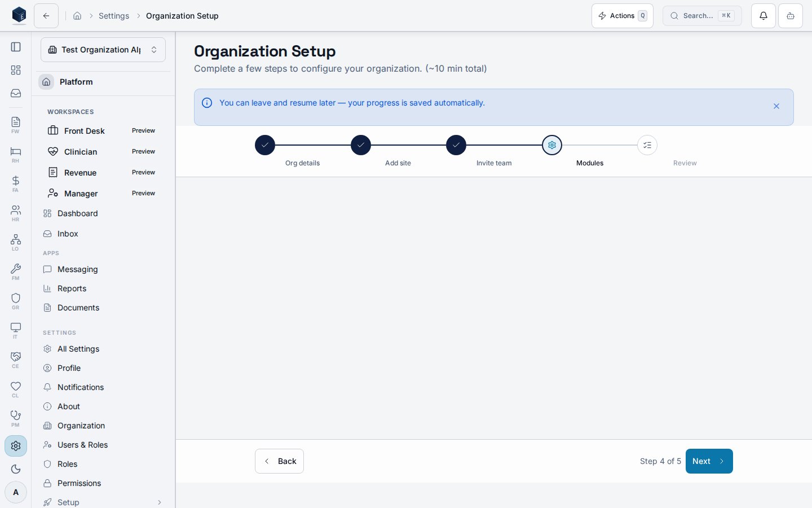This screenshot has width=812, height=508.
Task: Toggle dark mode moon icon
Action: 16,469
